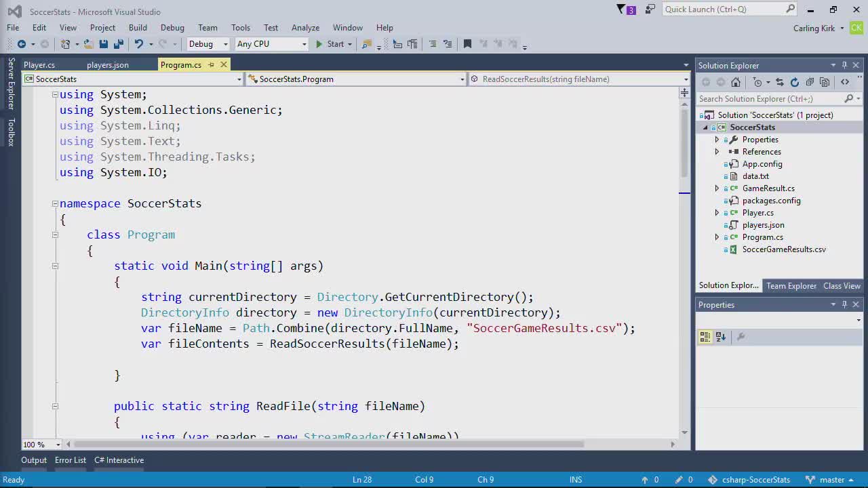Click the Undo toolbar icon

[x=139, y=43]
